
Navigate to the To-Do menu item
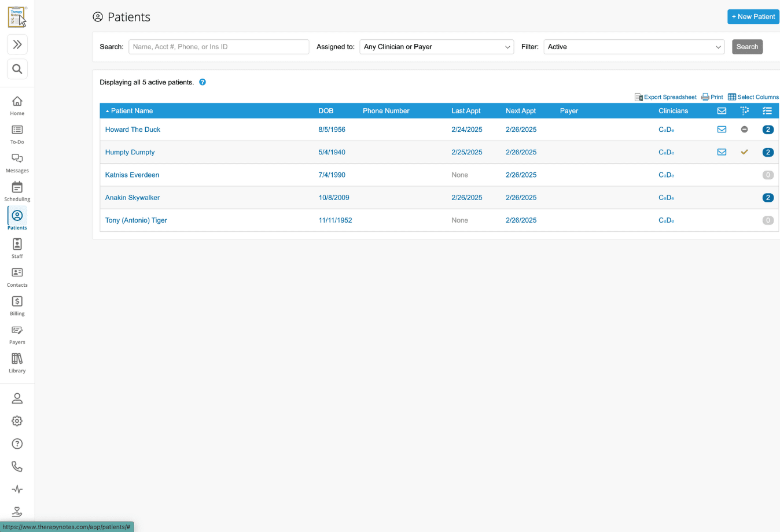pyautogui.click(x=17, y=134)
